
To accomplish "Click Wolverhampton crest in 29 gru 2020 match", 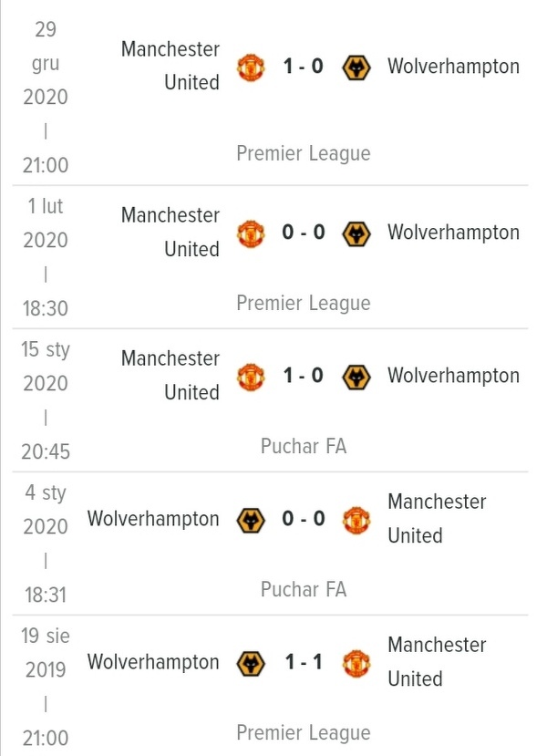I will 356,67.
